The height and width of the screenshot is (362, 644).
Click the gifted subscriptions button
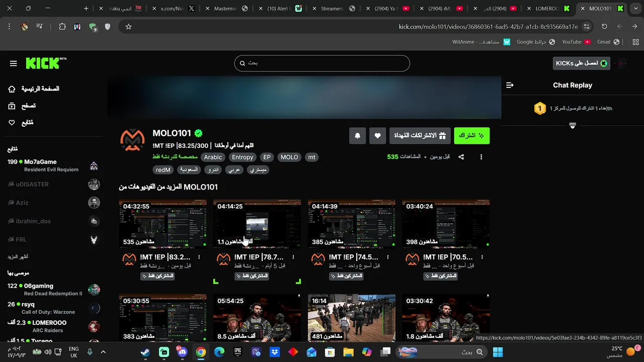[x=420, y=136]
